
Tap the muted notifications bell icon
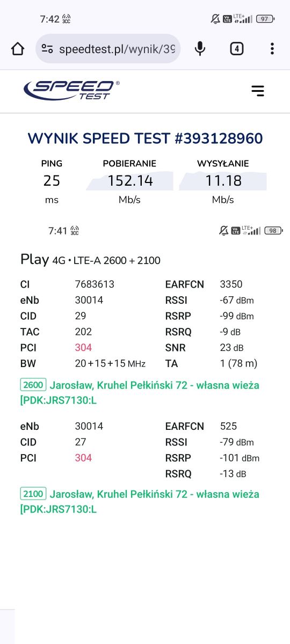pos(215,19)
